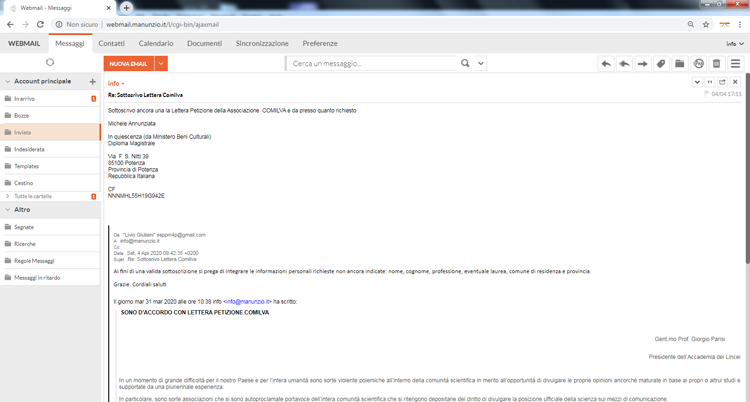Screen dimensions: 750x402
Task: Click the search magnifier icon
Action: [465, 63]
